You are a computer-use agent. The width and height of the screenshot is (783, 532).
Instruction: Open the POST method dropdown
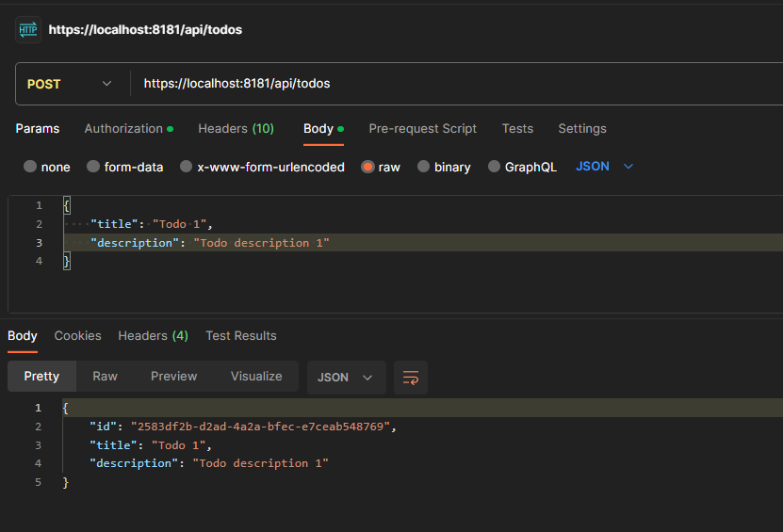70,84
